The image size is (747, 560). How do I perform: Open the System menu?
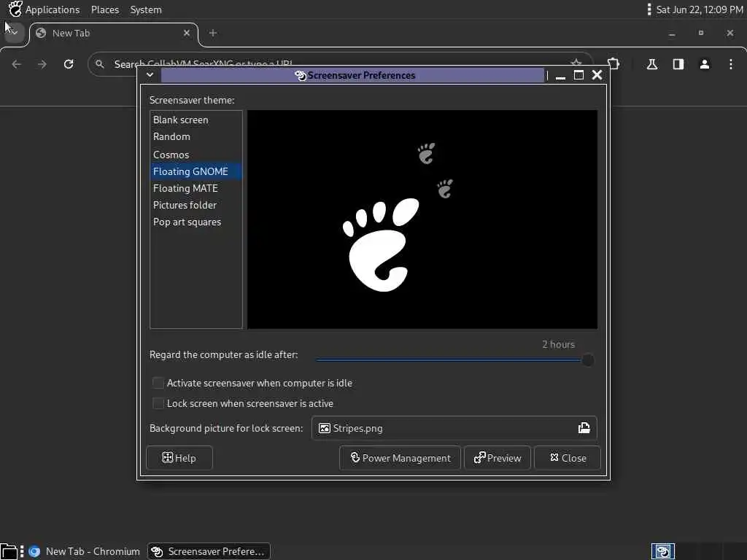click(x=146, y=9)
